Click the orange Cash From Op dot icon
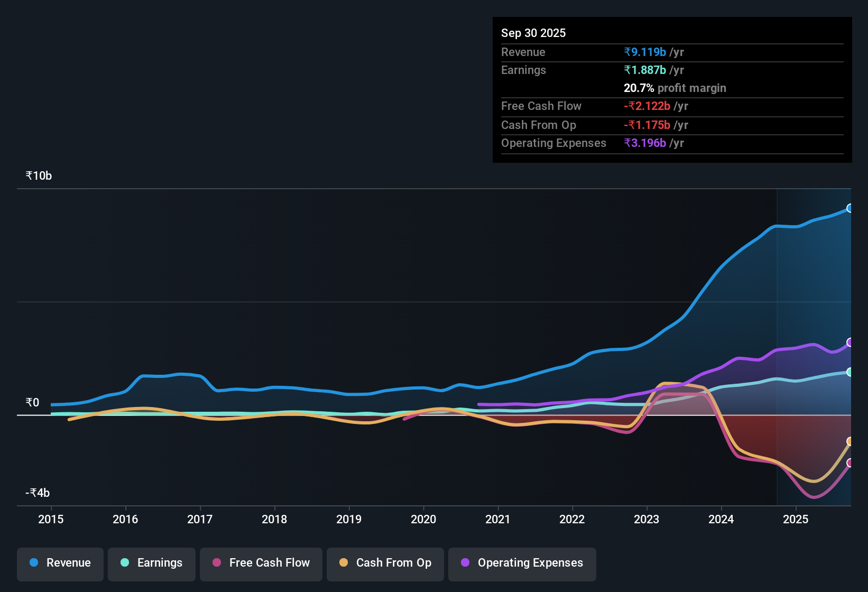The height and width of the screenshot is (592, 868). click(344, 563)
